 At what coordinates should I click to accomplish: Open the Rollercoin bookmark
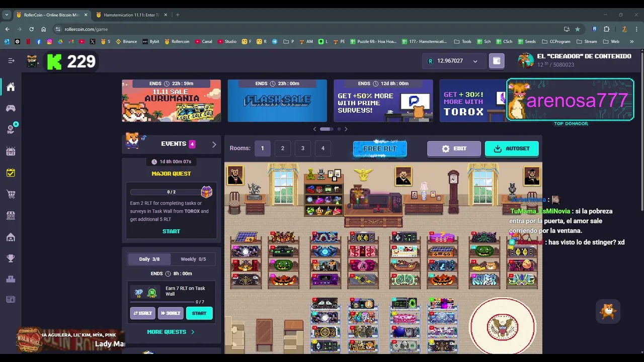coord(177,42)
